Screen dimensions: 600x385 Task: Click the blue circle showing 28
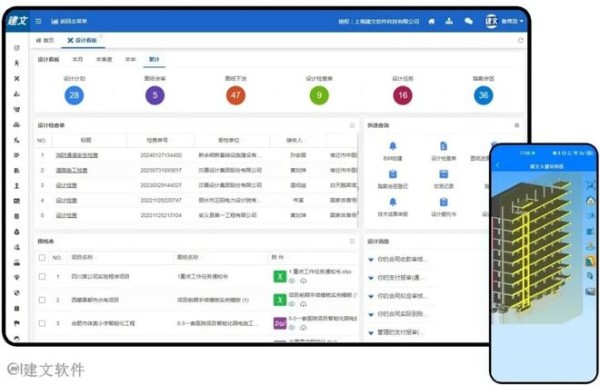pos(74,95)
